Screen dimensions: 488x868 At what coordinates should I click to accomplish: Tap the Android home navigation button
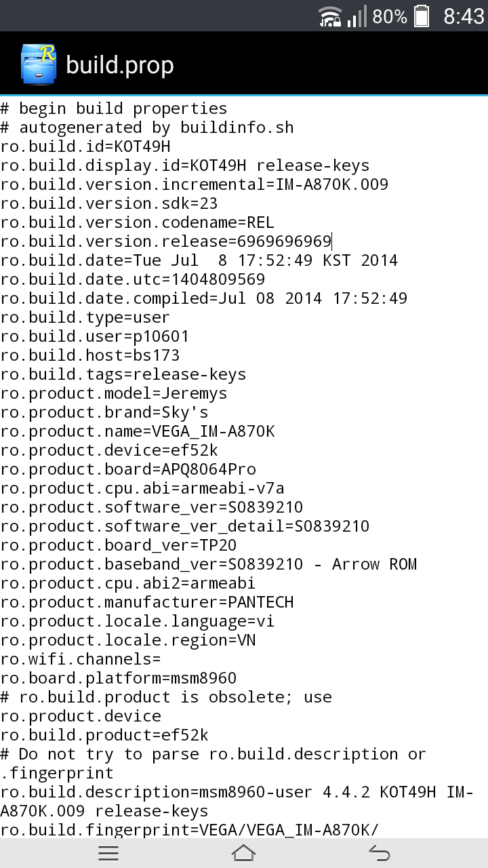pyautogui.click(x=244, y=853)
